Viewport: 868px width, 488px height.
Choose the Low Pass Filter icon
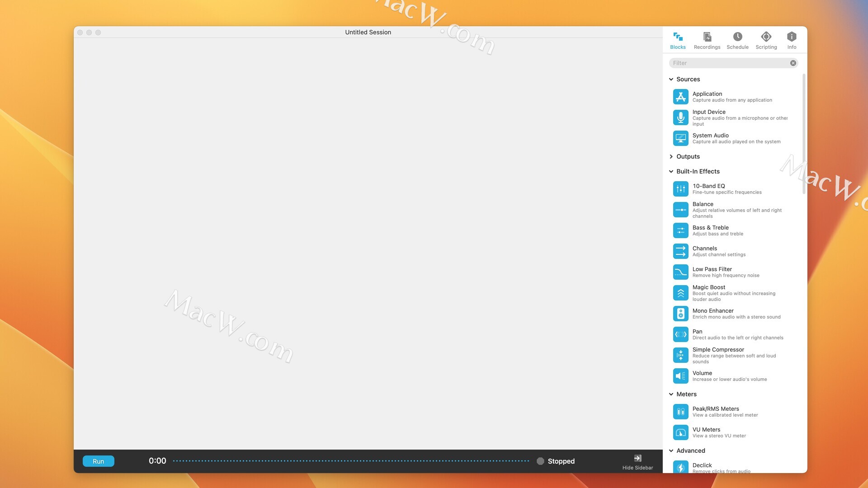tap(680, 272)
